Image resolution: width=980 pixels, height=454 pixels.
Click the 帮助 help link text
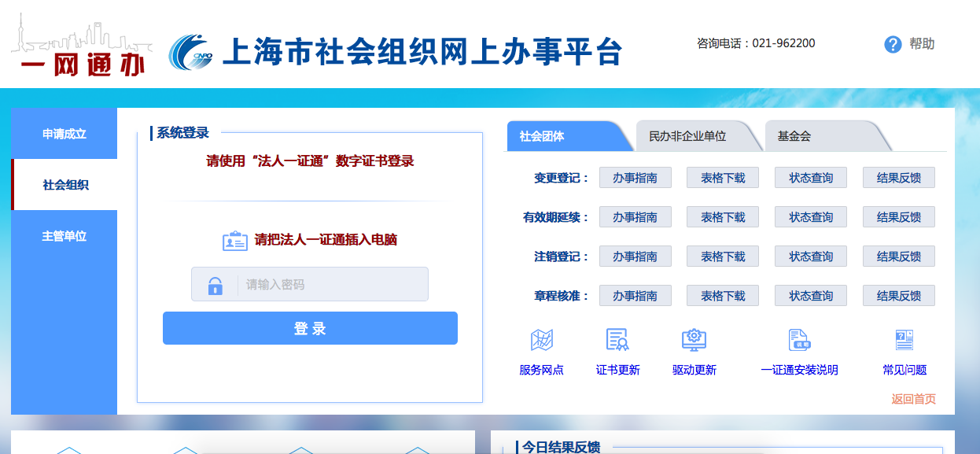point(922,44)
